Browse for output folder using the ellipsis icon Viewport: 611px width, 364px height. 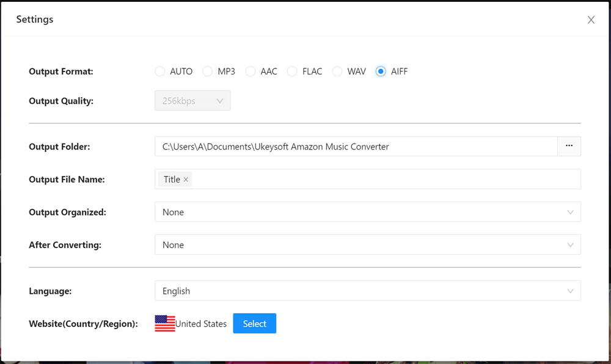(569, 146)
